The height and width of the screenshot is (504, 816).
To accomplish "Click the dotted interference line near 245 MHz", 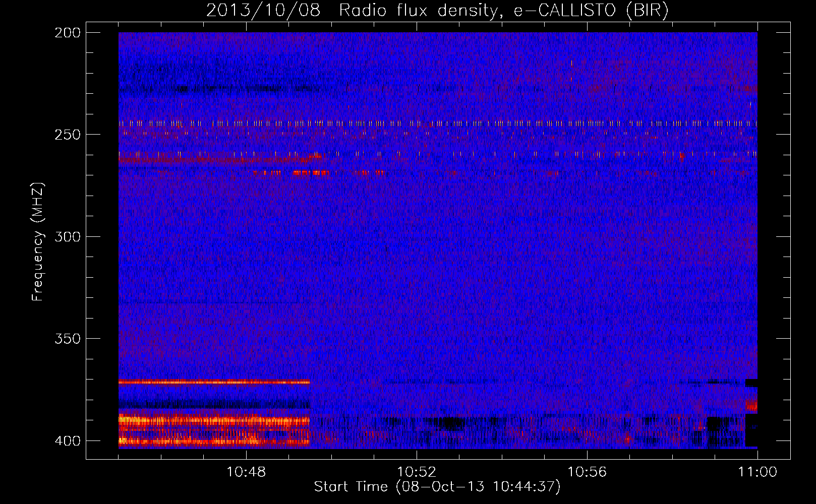I will (x=438, y=123).
